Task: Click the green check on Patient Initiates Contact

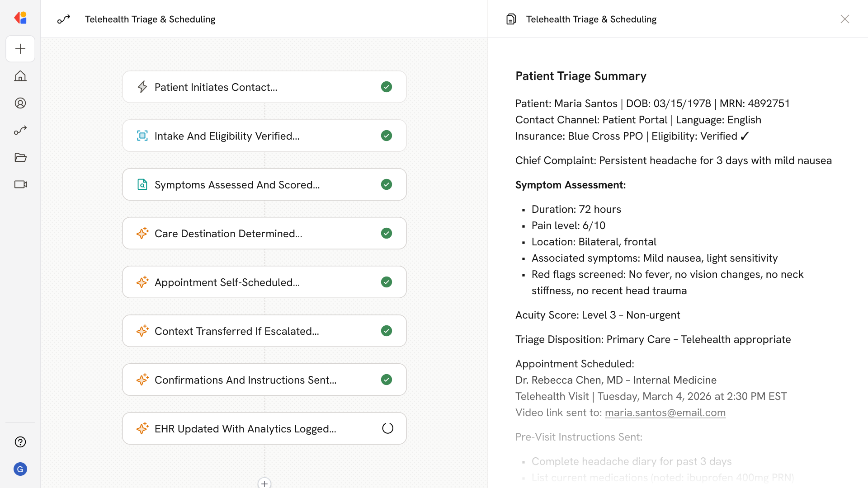Action: click(x=387, y=87)
